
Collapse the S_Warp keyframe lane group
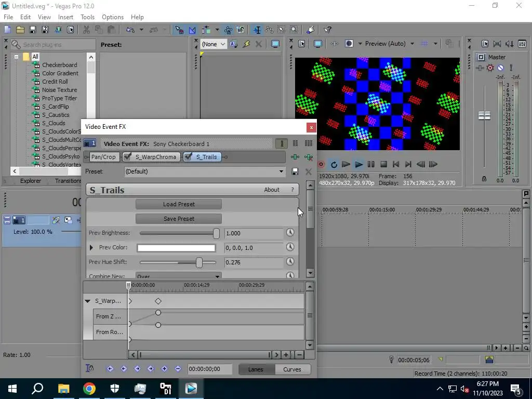87,301
